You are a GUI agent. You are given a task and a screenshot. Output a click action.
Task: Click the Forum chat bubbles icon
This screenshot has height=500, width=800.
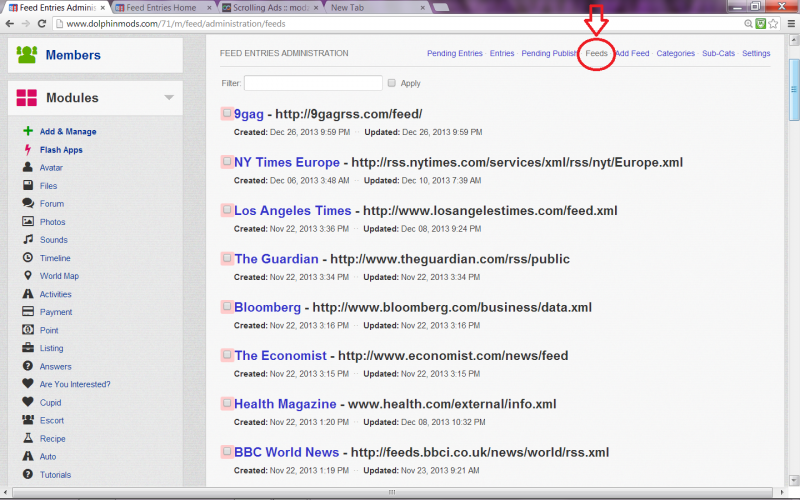[28, 203]
